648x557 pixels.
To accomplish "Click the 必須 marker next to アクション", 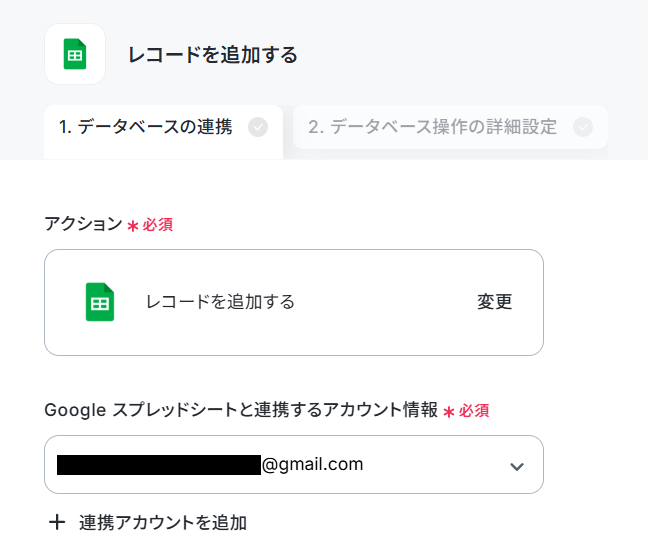I will pyautogui.click(x=157, y=225).
